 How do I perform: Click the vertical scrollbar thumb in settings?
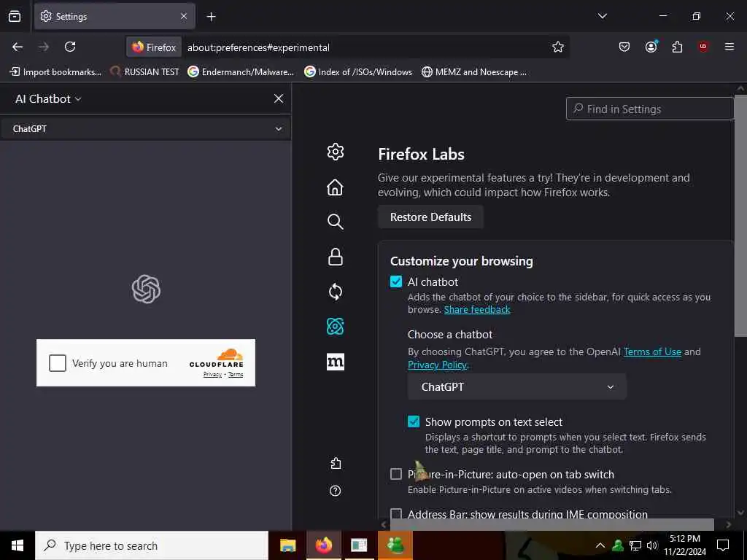(x=740, y=216)
